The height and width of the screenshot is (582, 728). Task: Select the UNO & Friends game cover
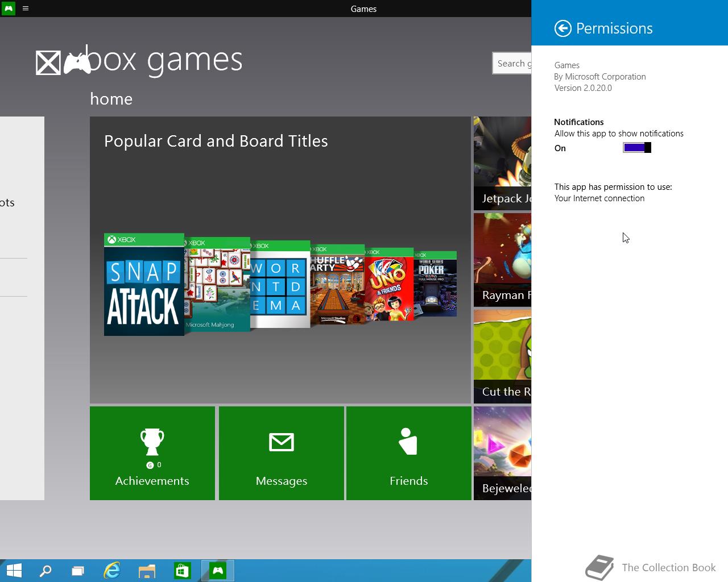pyautogui.click(x=389, y=284)
